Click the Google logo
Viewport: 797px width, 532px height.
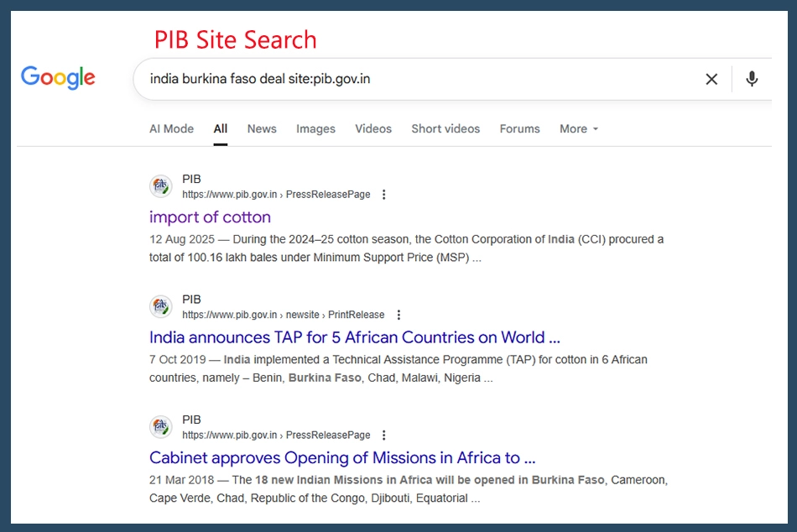point(58,78)
